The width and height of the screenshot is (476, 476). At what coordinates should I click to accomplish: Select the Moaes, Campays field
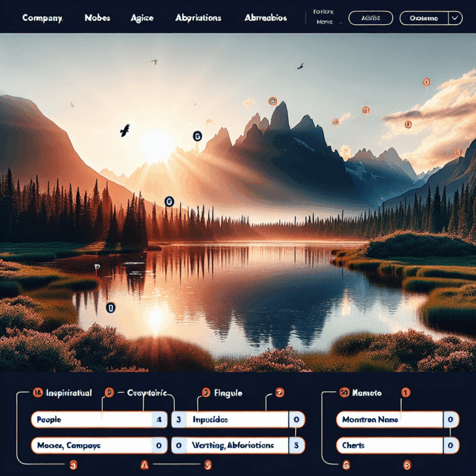[91, 445]
